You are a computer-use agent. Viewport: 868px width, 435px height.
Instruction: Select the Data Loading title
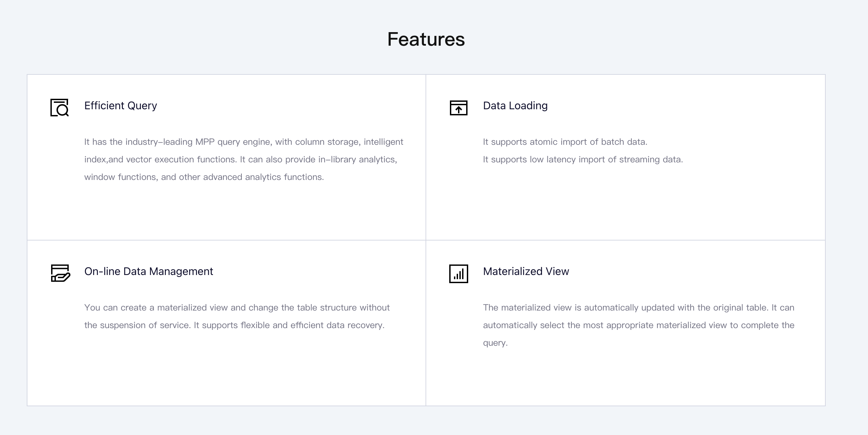pos(515,106)
